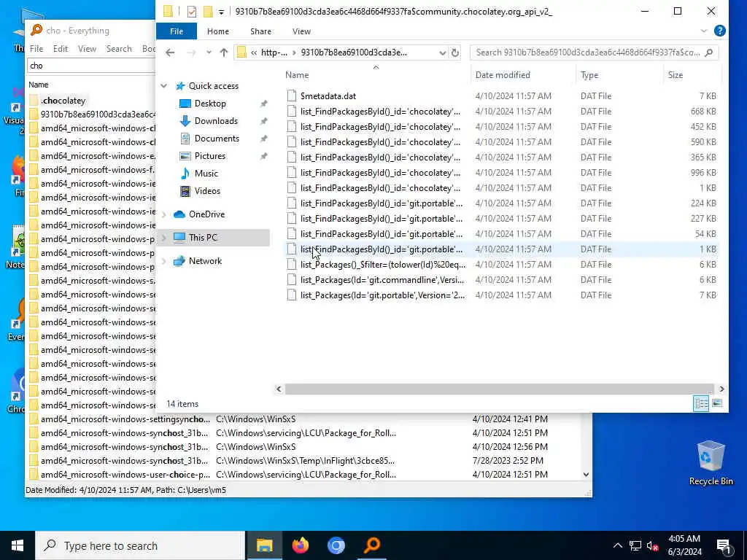The height and width of the screenshot is (560, 747).
Task: Sort files by Size column
Action: click(x=692, y=75)
